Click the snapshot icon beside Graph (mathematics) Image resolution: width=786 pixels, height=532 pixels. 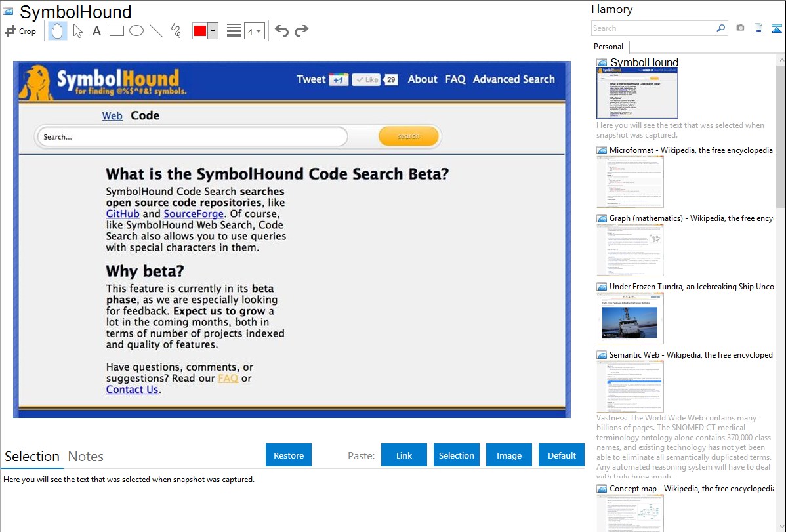pos(602,218)
